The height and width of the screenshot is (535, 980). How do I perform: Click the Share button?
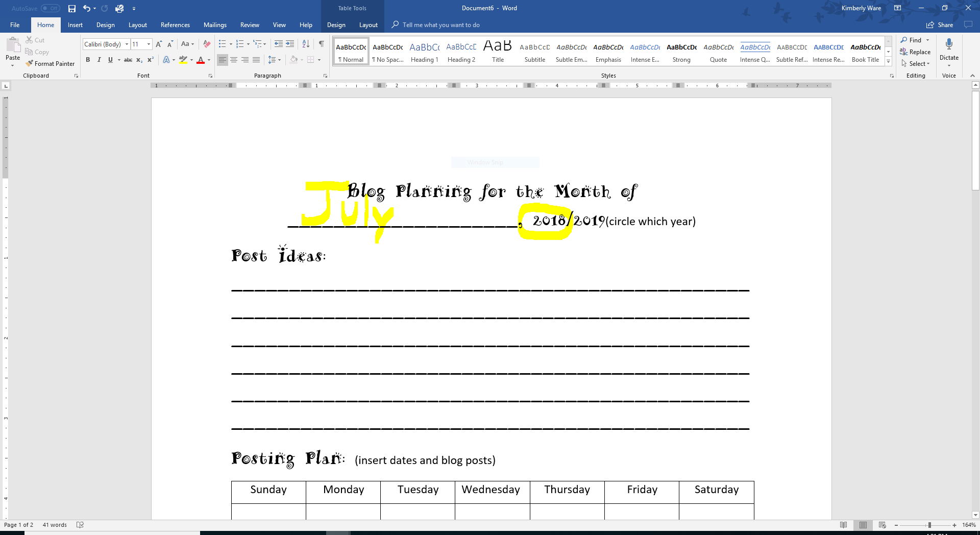[940, 25]
